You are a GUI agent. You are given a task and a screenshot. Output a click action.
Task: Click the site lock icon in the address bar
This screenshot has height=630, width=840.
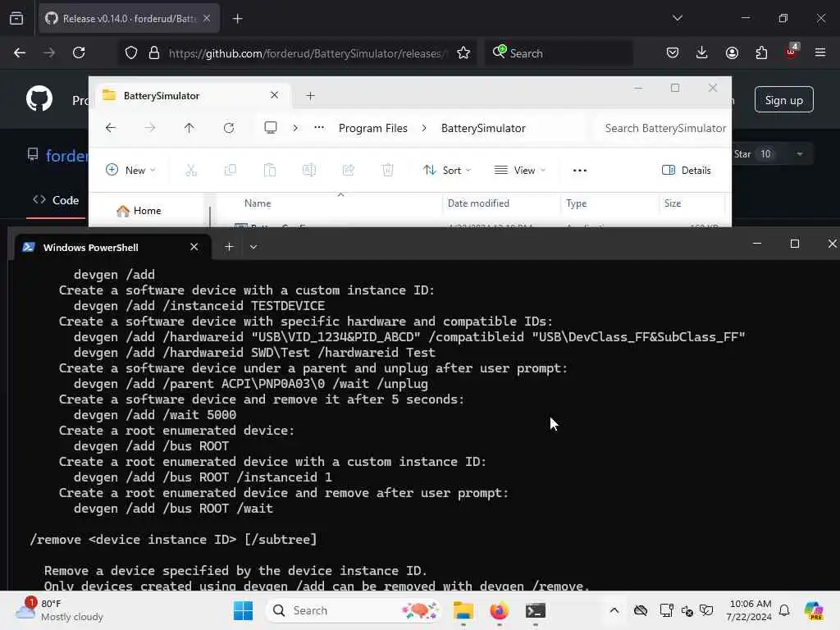click(x=154, y=53)
